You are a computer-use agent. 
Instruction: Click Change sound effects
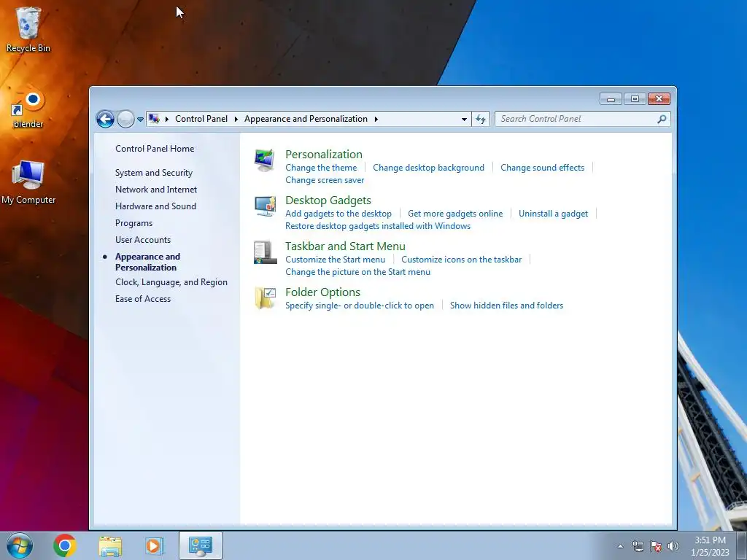click(542, 168)
